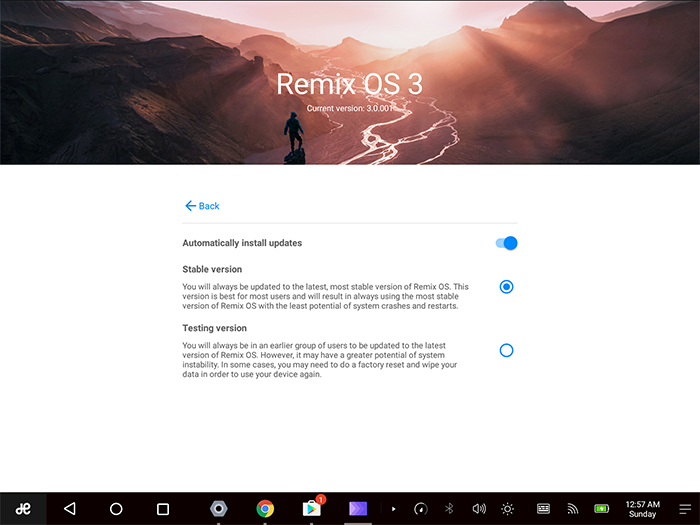Open the Remix OS start menu

[23, 509]
